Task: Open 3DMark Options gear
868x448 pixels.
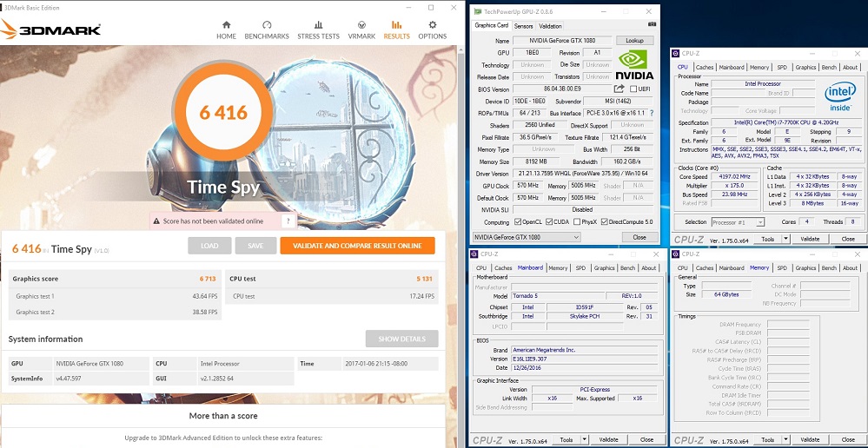Action: pyautogui.click(x=432, y=30)
